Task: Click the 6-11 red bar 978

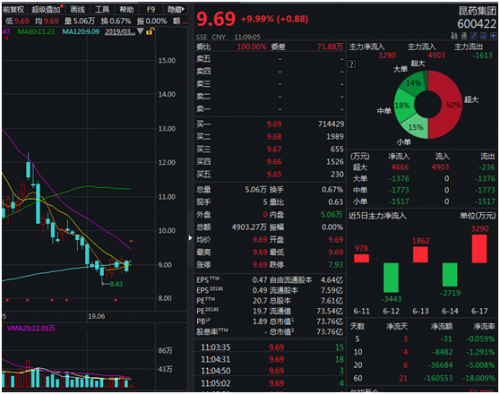Action: (361, 258)
